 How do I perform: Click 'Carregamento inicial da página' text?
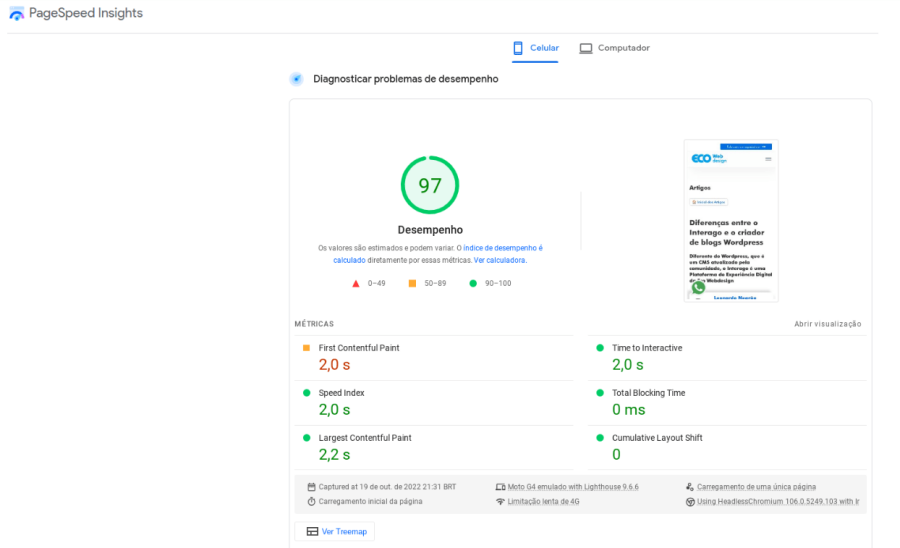(370, 502)
